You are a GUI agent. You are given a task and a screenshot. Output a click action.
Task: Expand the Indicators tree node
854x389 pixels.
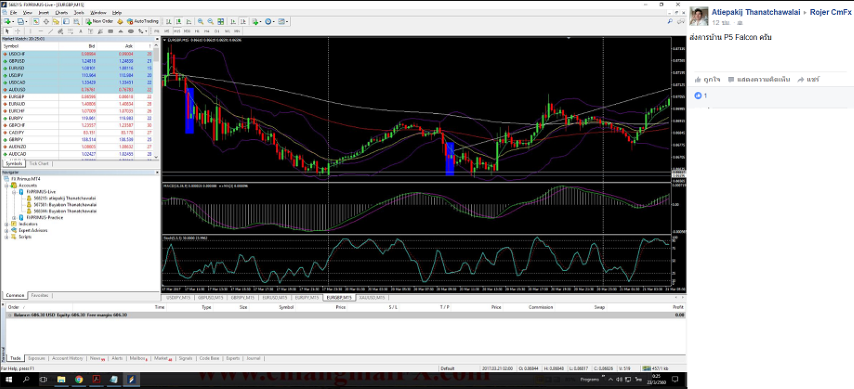7,224
